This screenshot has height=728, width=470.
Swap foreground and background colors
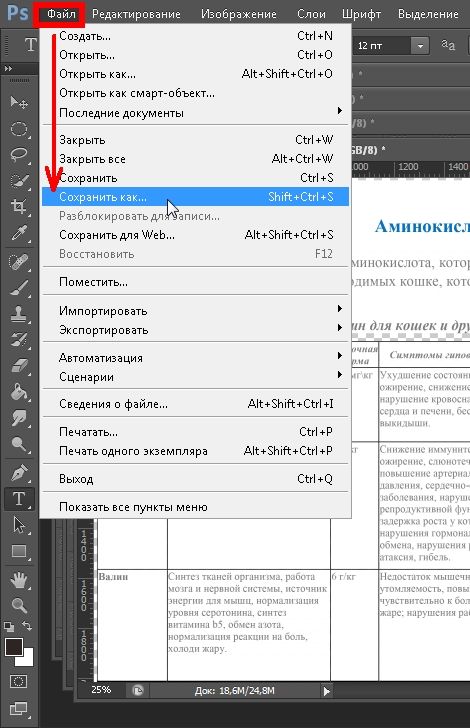(x=27, y=626)
